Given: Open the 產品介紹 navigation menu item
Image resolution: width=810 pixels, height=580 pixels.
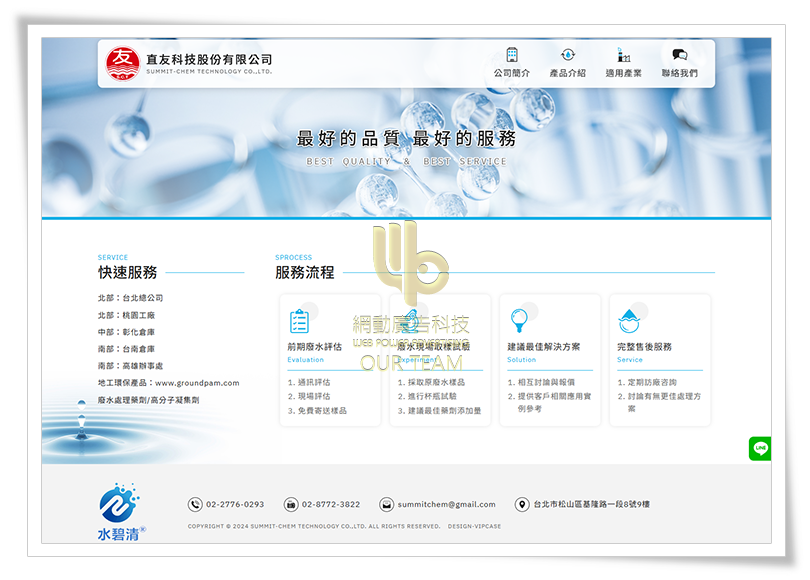Looking at the screenshot, I should 567,63.
